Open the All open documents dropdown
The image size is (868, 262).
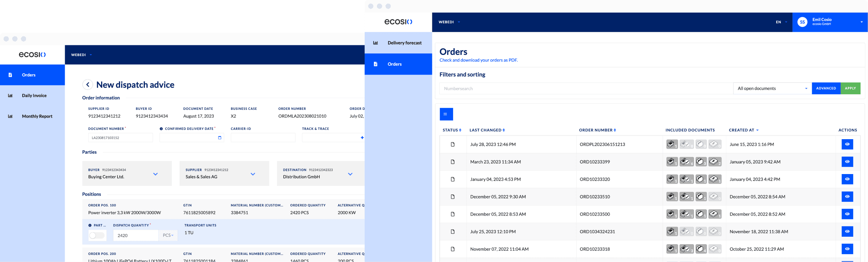772,88
